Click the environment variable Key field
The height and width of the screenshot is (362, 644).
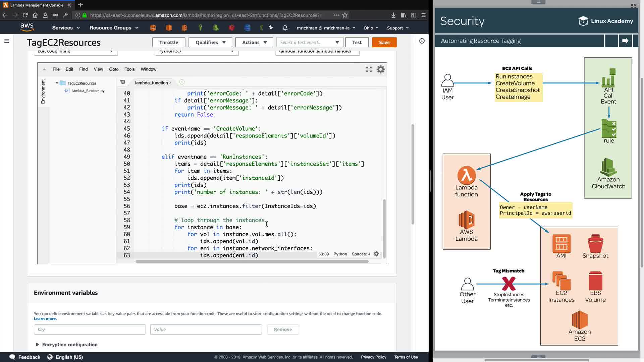[x=89, y=329]
